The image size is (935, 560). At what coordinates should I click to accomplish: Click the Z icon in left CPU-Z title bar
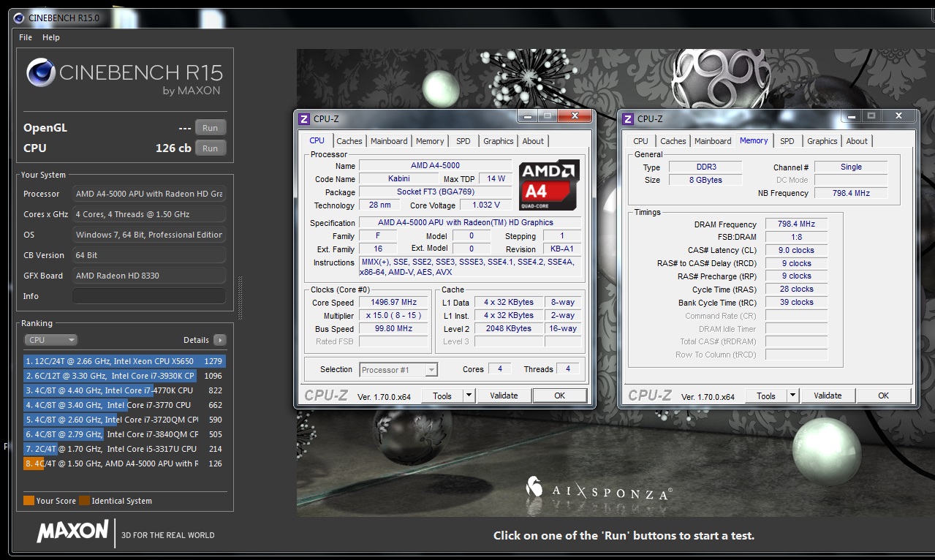click(304, 118)
